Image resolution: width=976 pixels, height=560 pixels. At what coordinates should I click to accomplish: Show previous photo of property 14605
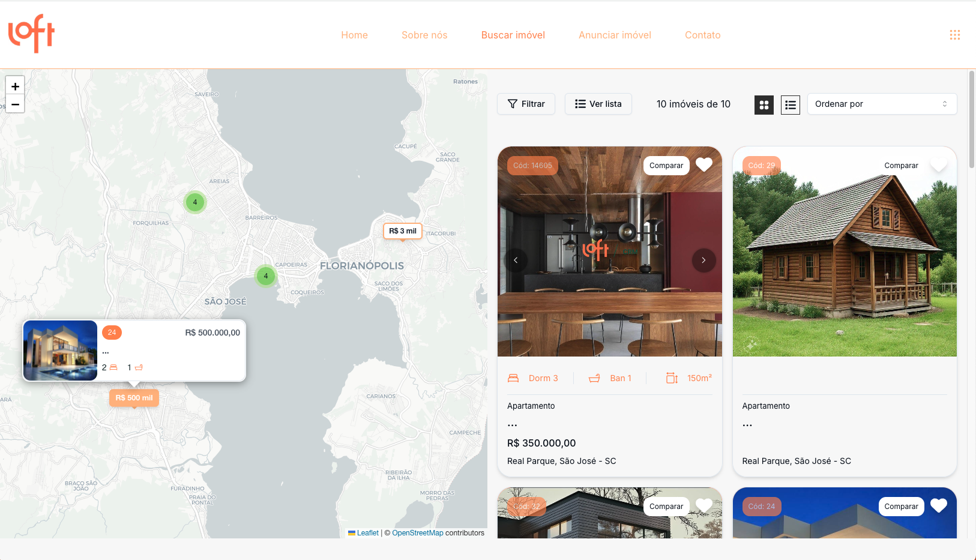click(516, 260)
